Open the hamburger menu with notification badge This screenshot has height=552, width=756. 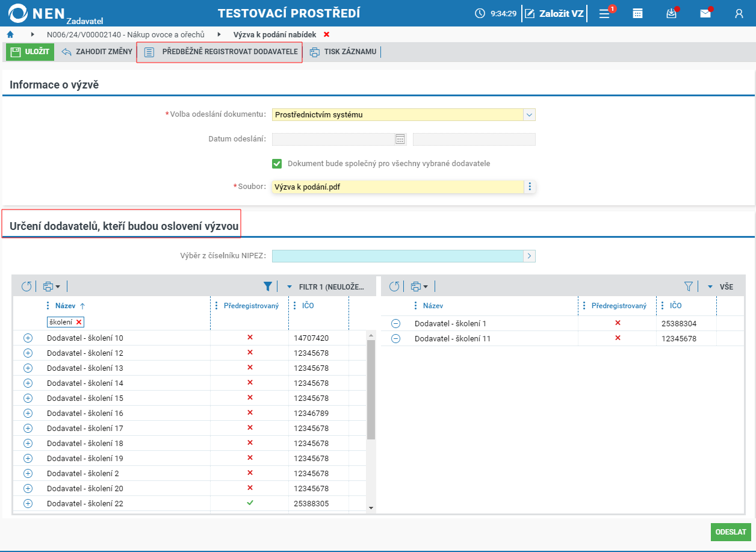coord(605,13)
